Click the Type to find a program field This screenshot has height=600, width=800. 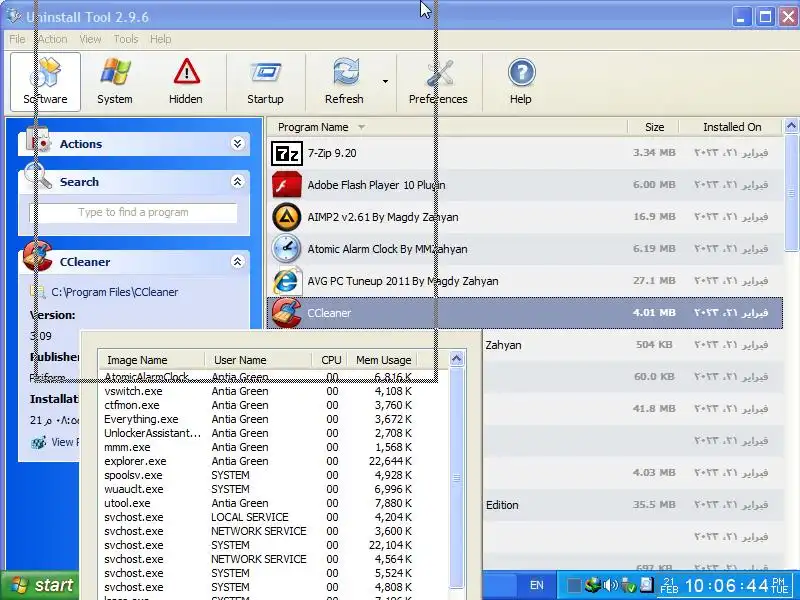[133, 212]
